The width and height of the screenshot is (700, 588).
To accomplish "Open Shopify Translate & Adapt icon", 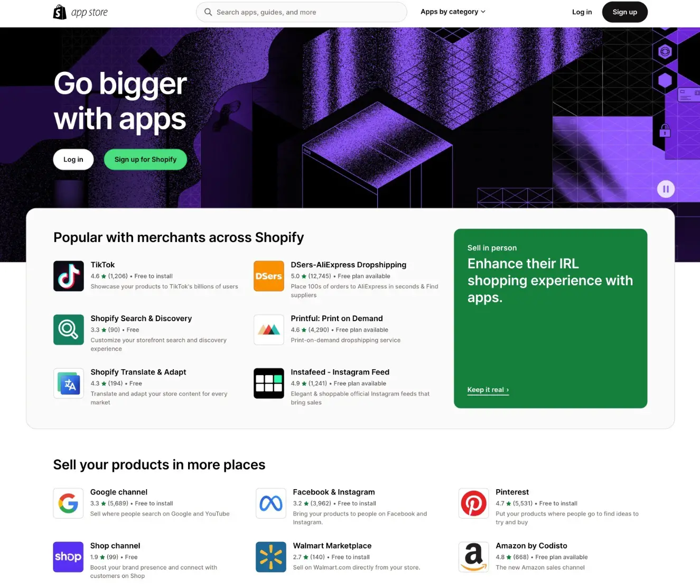I will point(69,383).
